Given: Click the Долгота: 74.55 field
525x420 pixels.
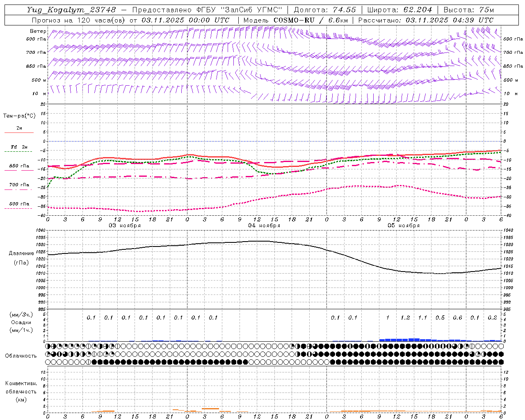Looking at the screenshot, I should coord(325,10).
